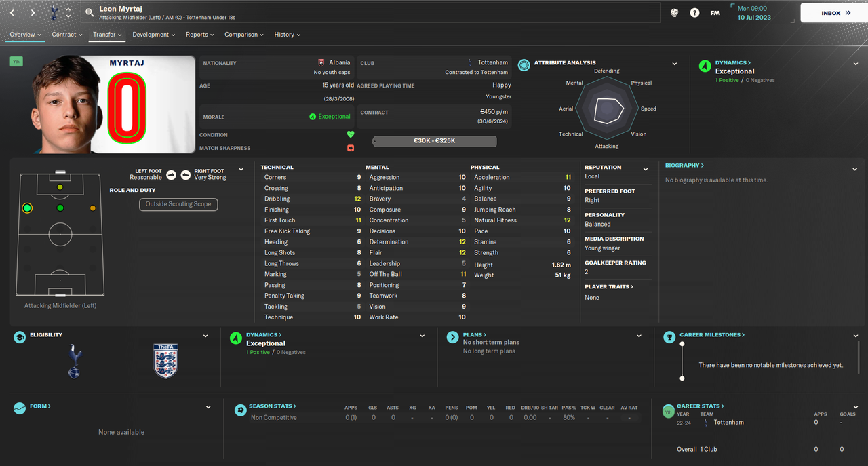Expand the Attribute Analysis panel dropdown
Viewport: 868px width, 466px height.
(x=675, y=64)
